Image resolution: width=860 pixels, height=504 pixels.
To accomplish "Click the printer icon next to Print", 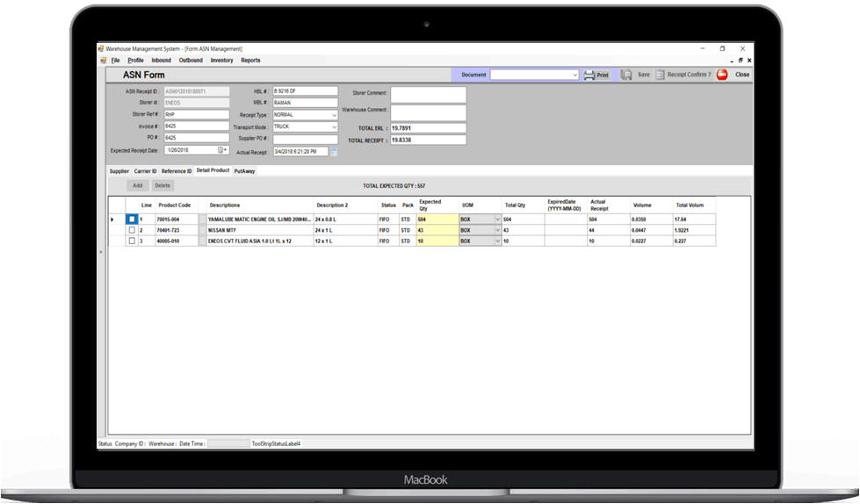I will [x=589, y=76].
